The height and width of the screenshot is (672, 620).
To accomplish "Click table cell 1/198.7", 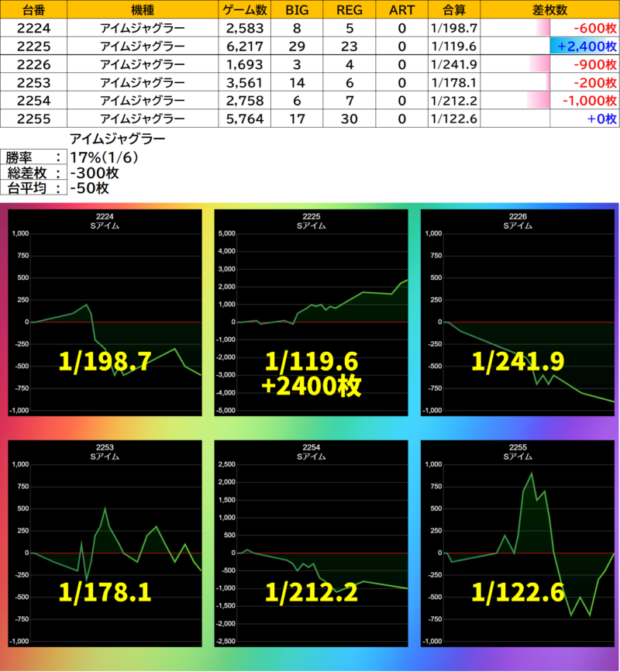I will [x=453, y=28].
